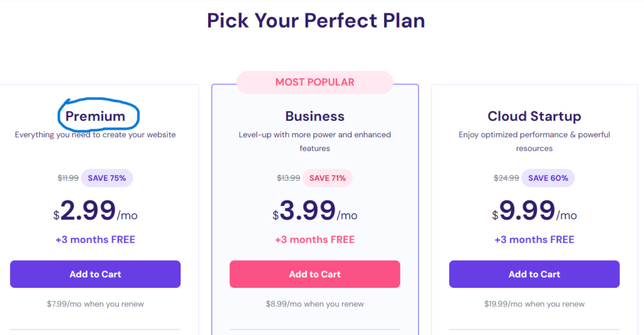Click the SAVE 71% discount badge
This screenshot has width=644, height=335.
327,178
